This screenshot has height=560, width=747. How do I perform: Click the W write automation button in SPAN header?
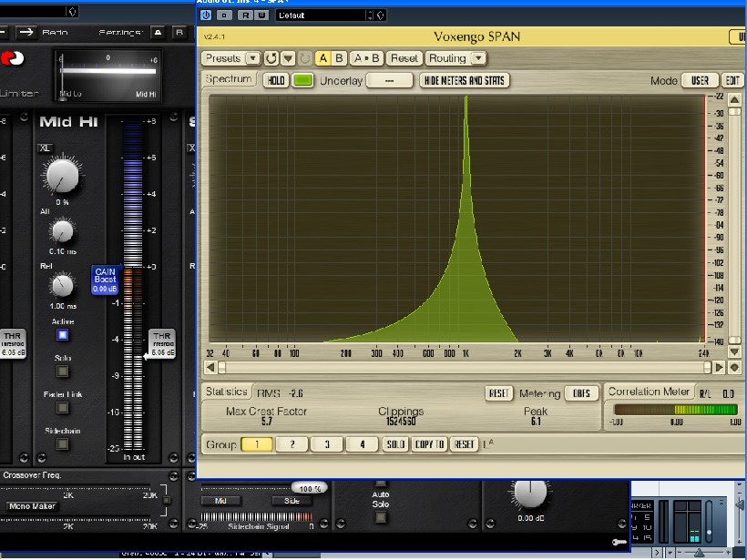tap(261, 15)
